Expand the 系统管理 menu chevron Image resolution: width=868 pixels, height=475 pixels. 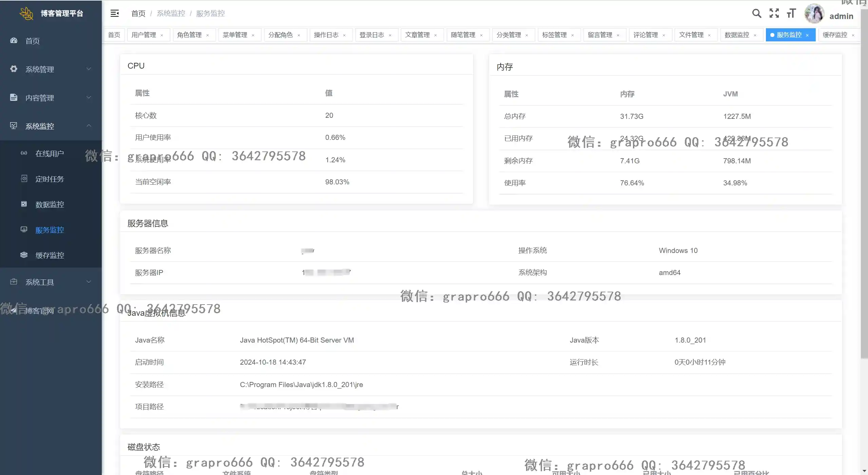click(89, 69)
